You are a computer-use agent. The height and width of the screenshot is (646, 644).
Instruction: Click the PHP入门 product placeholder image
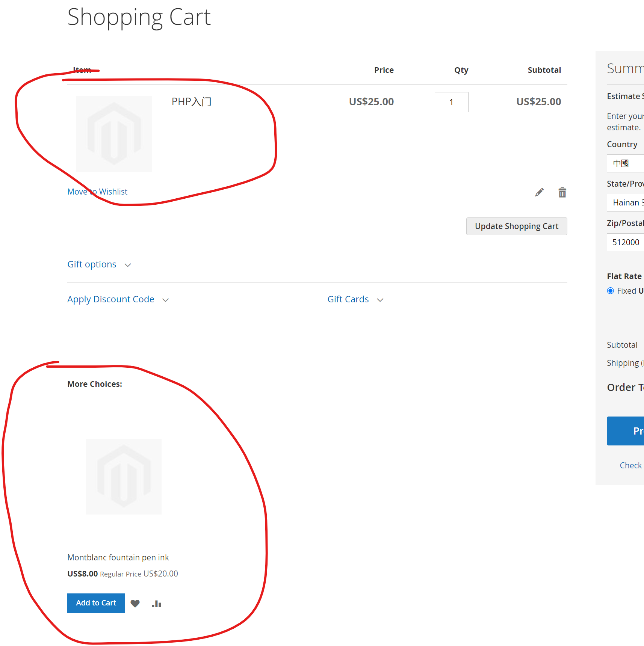click(x=114, y=134)
